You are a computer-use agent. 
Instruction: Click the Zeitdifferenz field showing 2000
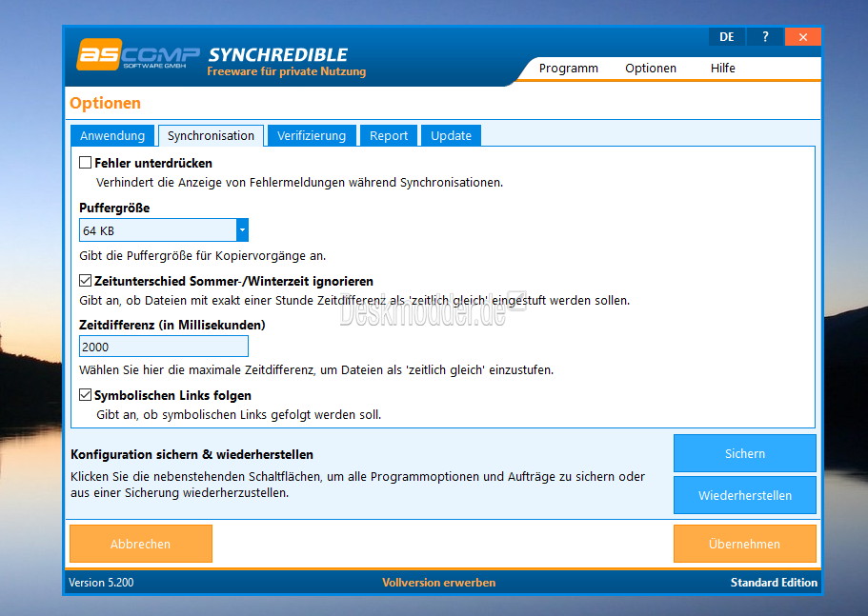pos(163,347)
